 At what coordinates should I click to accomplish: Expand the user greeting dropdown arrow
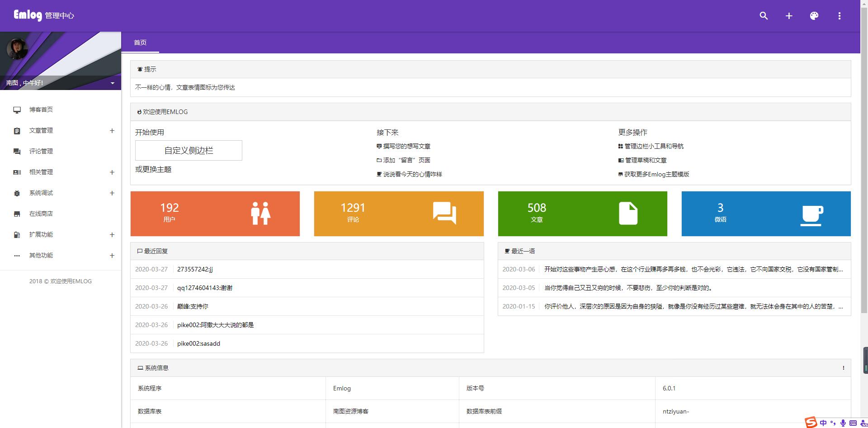pos(113,83)
